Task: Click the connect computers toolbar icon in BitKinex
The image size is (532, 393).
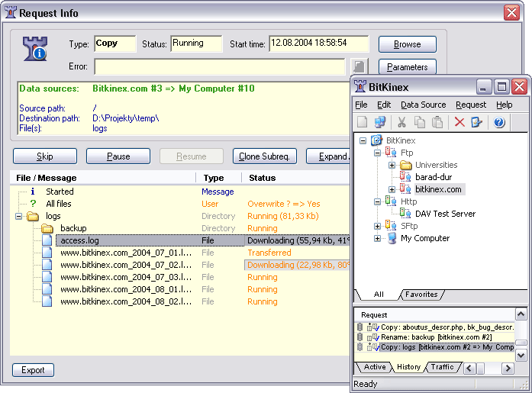Action: [380, 122]
